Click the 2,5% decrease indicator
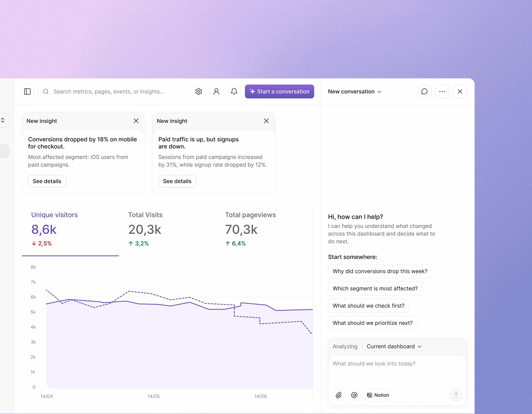 pyautogui.click(x=42, y=243)
